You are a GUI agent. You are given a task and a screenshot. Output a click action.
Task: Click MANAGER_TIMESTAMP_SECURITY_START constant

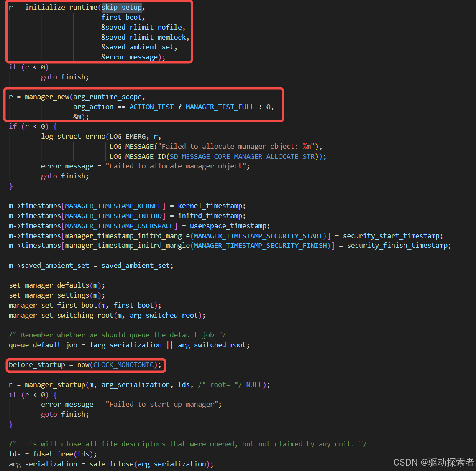click(258, 236)
